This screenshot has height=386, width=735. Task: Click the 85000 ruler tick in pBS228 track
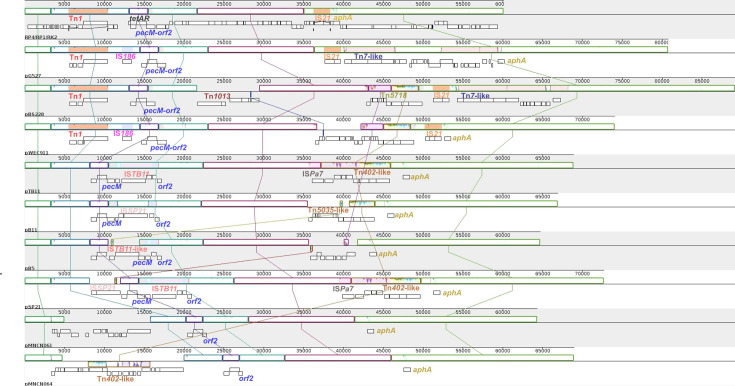coord(702,81)
